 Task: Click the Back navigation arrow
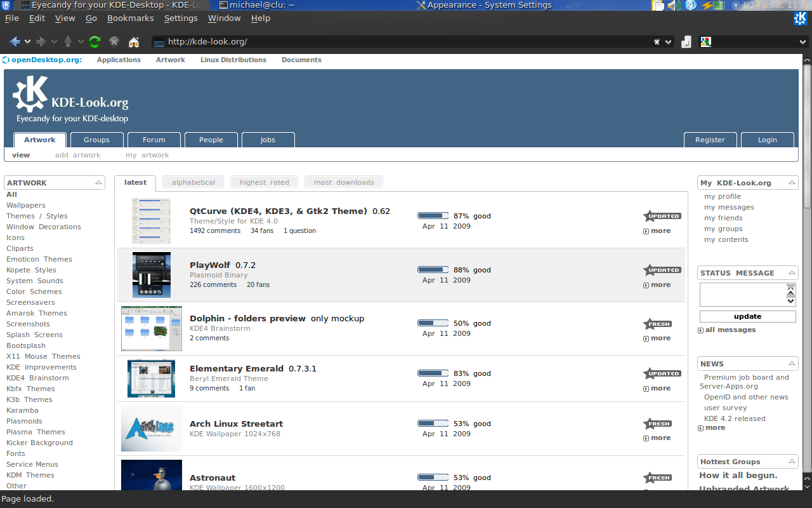(15, 42)
